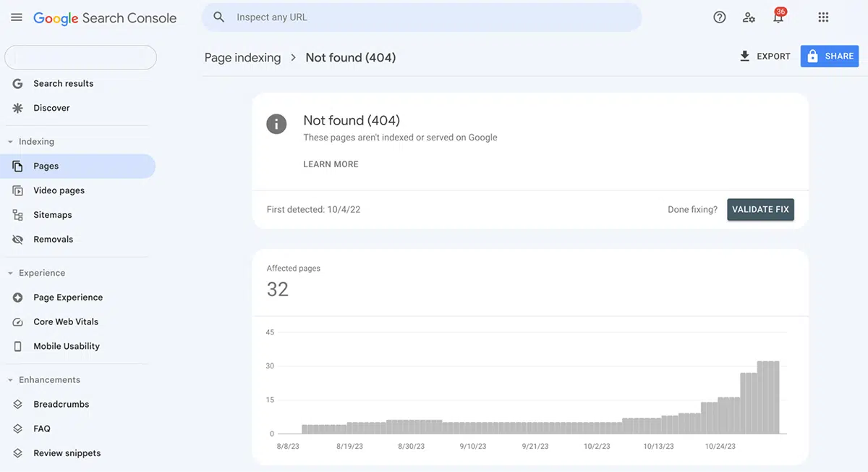The image size is (868, 472).
Task: Click the info icon beside Not found
Action: [276, 124]
